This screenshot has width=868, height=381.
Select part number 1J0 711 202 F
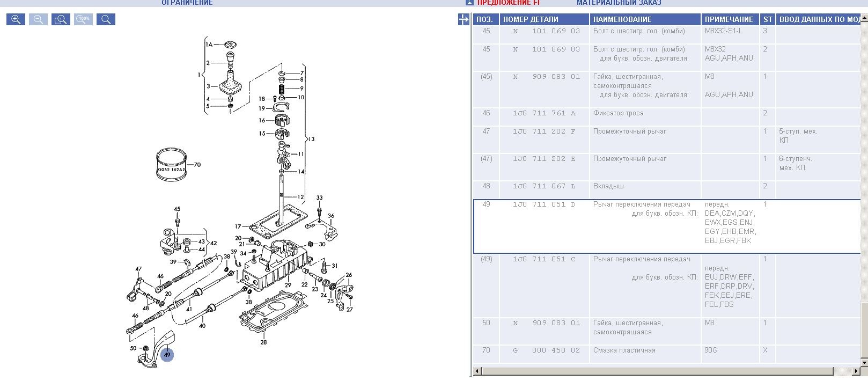[x=544, y=131]
